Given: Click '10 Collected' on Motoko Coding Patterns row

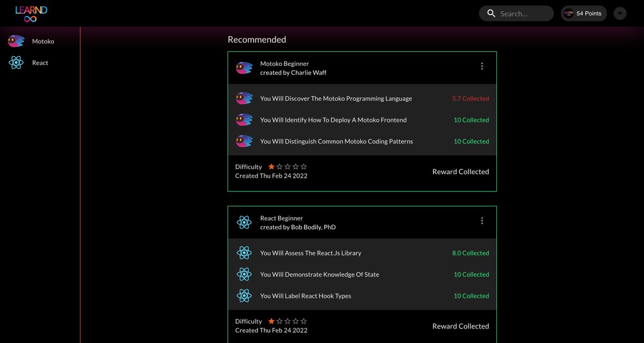Looking at the screenshot, I should click(471, 141).
